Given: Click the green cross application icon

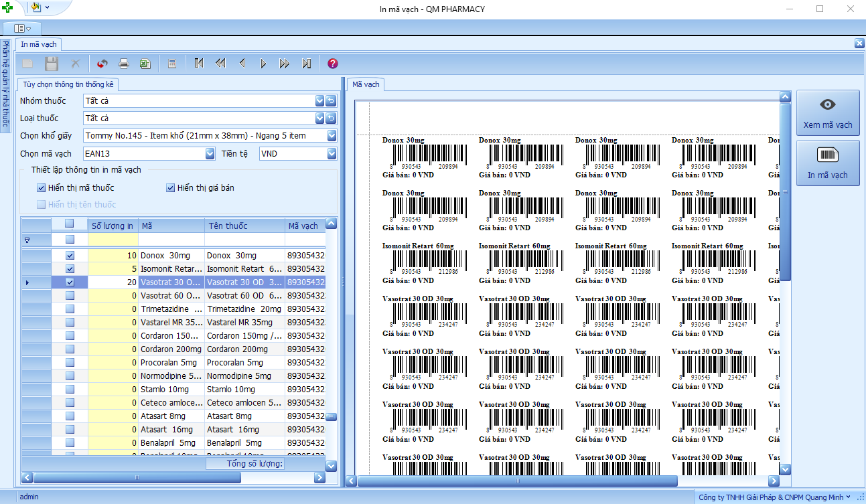Looking at the screenshot, I should (x=8, y=8).
